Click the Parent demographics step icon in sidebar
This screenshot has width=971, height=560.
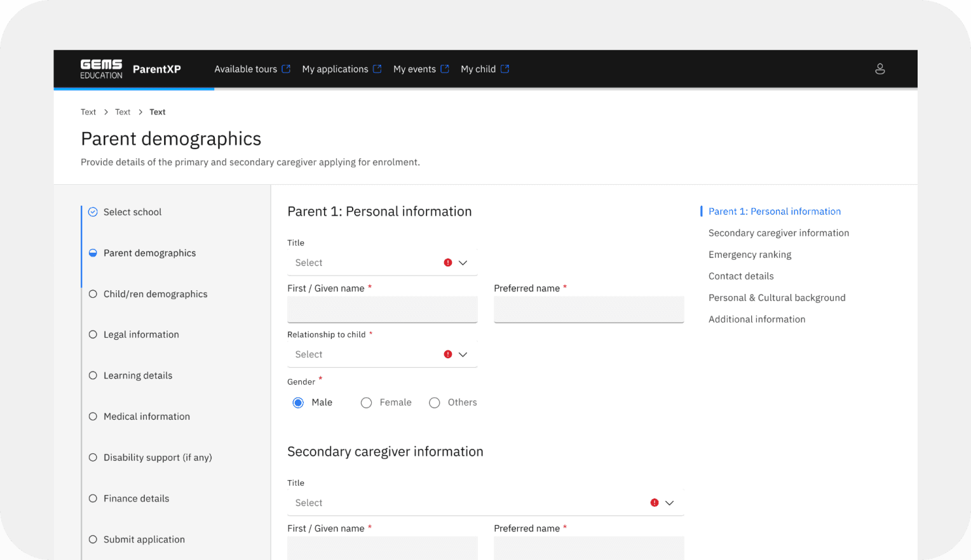click(93, 253)
